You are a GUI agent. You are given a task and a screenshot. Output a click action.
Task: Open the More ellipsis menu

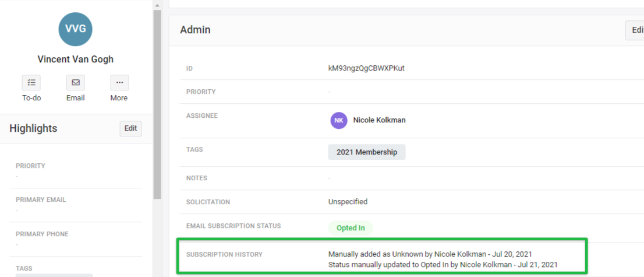(x=119, y=82)
